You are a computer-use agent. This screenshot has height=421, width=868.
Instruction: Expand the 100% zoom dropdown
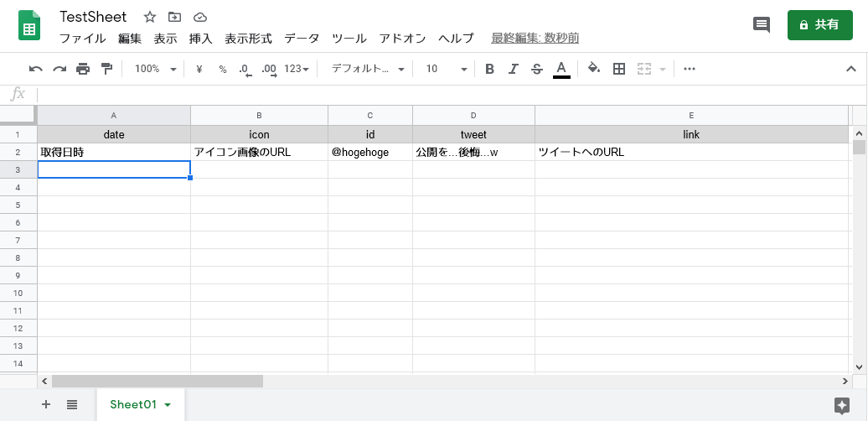(156, 69)
